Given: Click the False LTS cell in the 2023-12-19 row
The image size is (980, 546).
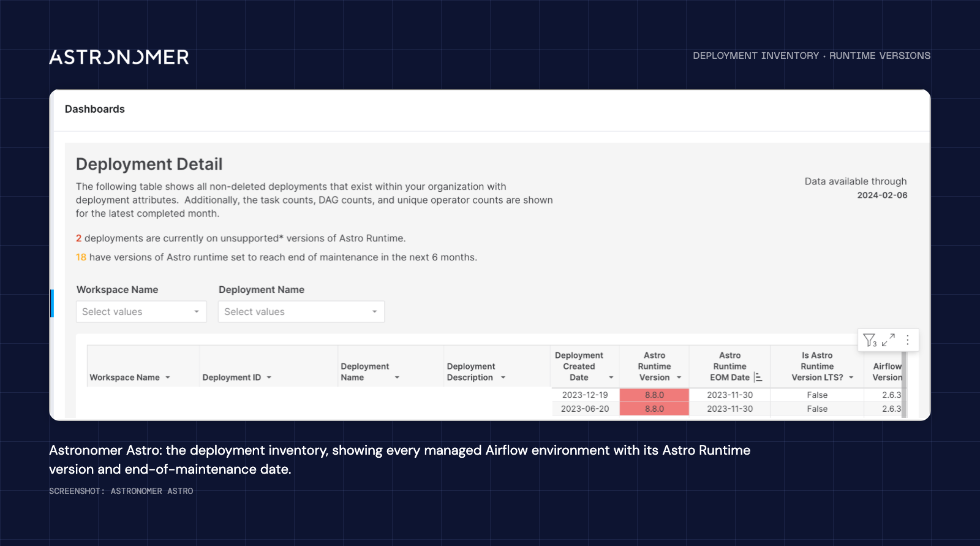Looking at the screenshot, I should pyautogui.click(x=817, y=395).
